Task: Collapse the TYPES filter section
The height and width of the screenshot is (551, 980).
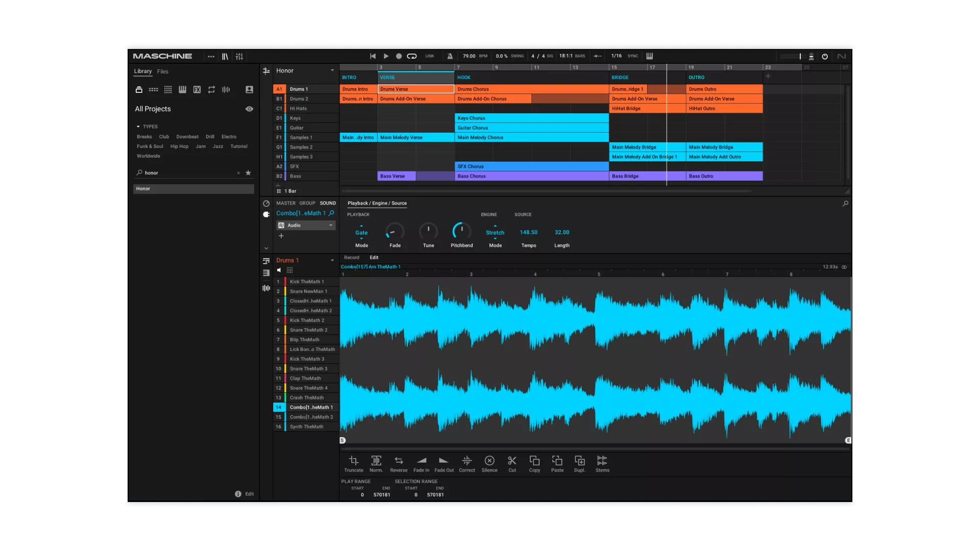Action: (x=137, y=127)
